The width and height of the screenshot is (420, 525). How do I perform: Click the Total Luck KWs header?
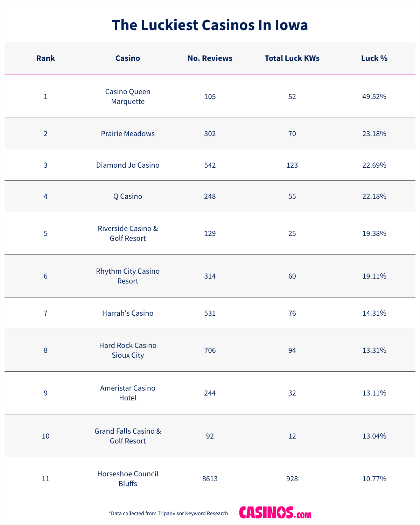pos(292,58)
